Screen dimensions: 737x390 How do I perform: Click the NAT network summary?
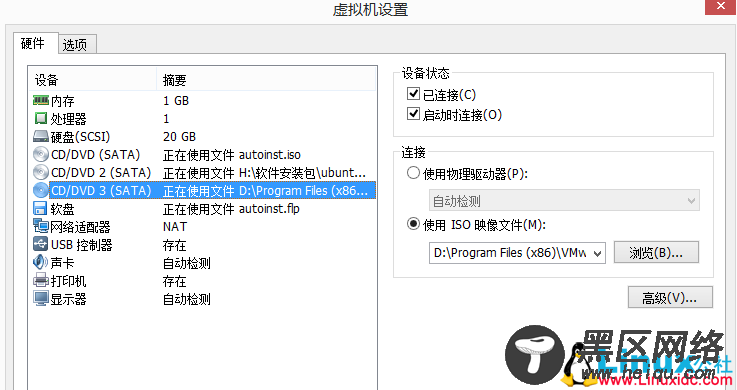pos(175,226)
